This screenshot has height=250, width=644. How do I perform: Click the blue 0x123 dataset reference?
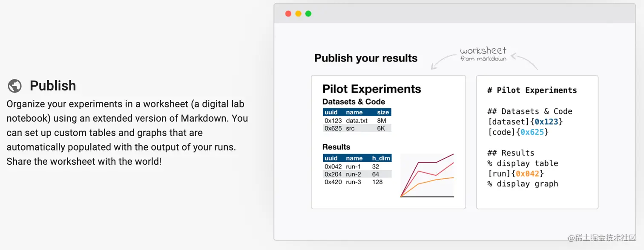pyautogui.click(x=546, y=122)
